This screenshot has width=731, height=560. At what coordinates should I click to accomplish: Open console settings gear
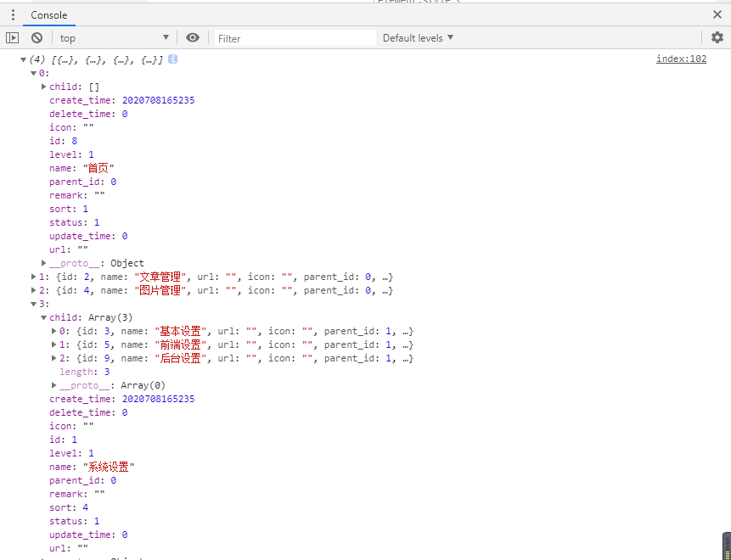717,37
